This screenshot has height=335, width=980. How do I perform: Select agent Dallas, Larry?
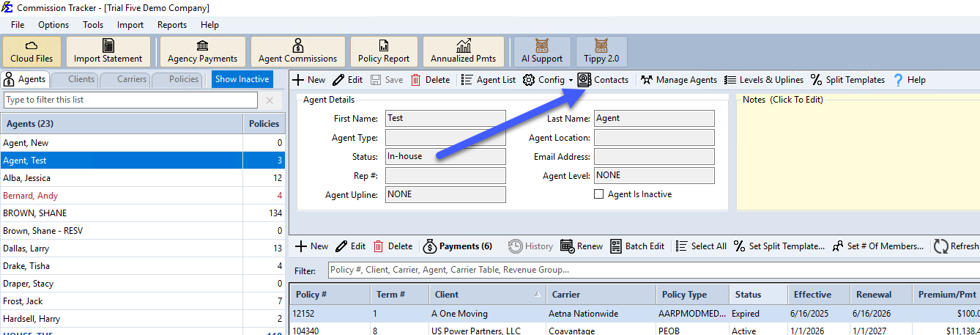click(143, 249)
